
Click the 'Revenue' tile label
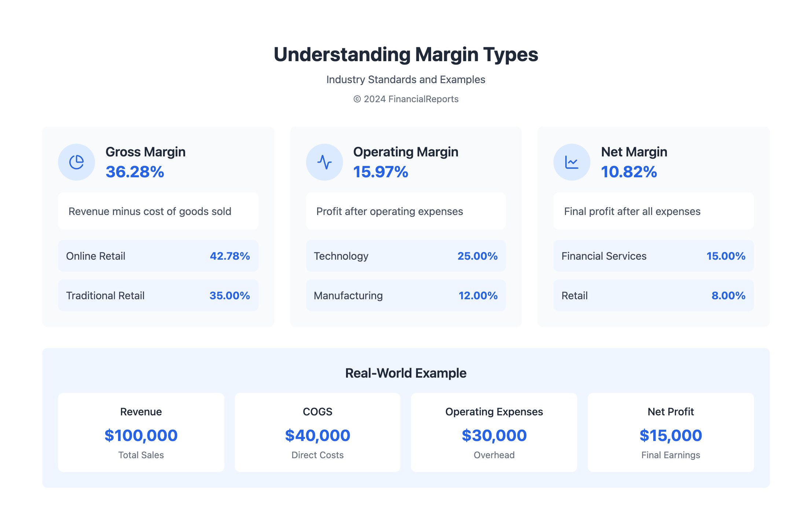pos(141,412)
